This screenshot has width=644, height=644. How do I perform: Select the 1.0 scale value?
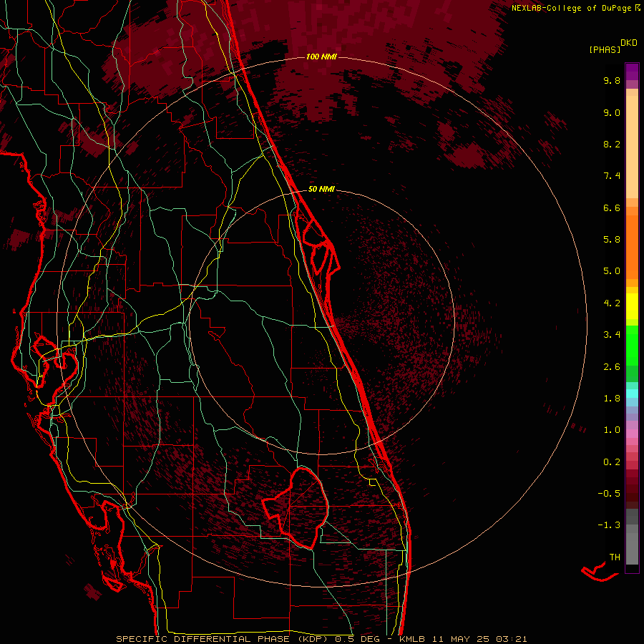click(x=612, y=430)
